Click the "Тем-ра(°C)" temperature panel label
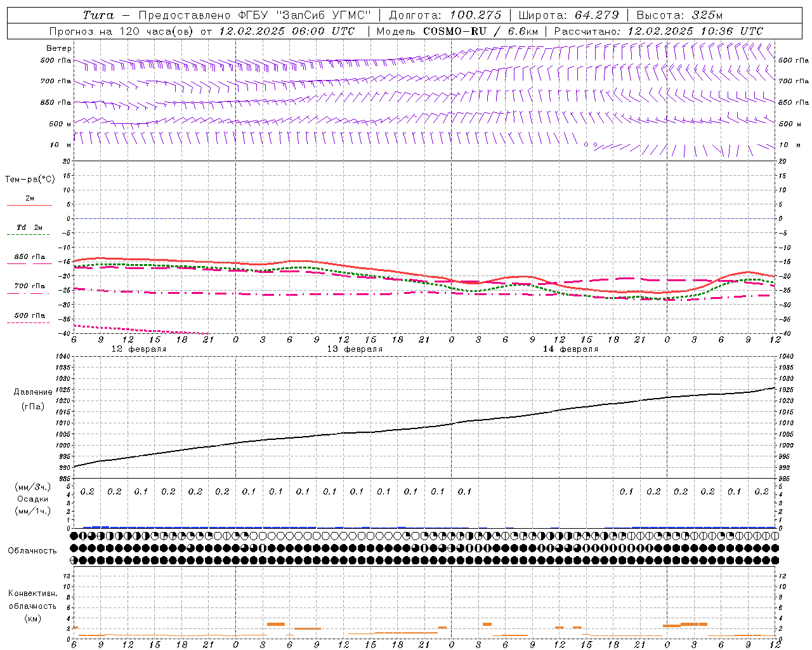This screenshot has height=650, width=812. click(x=30, y=180)
